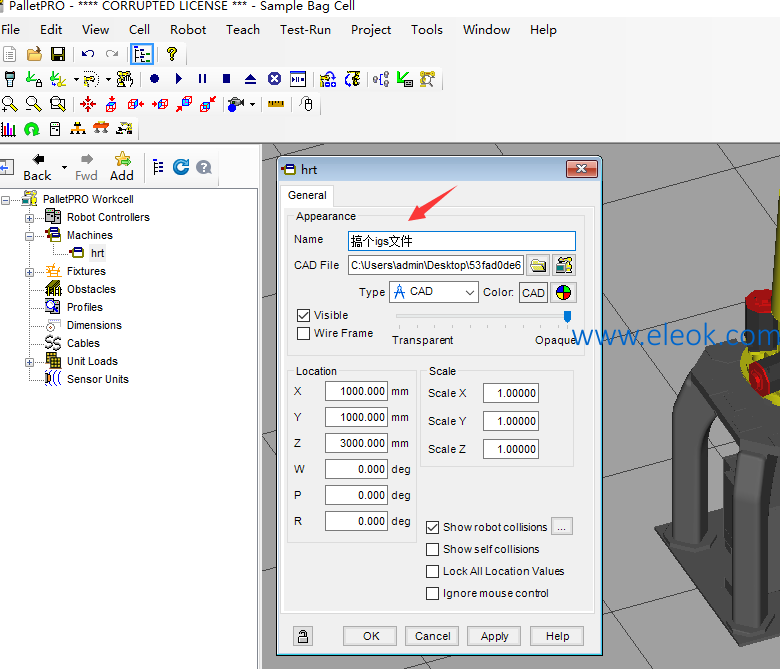Open the Type CAD dropdown
The height and width of the screenshot is (669, 780).
[434, 292]
